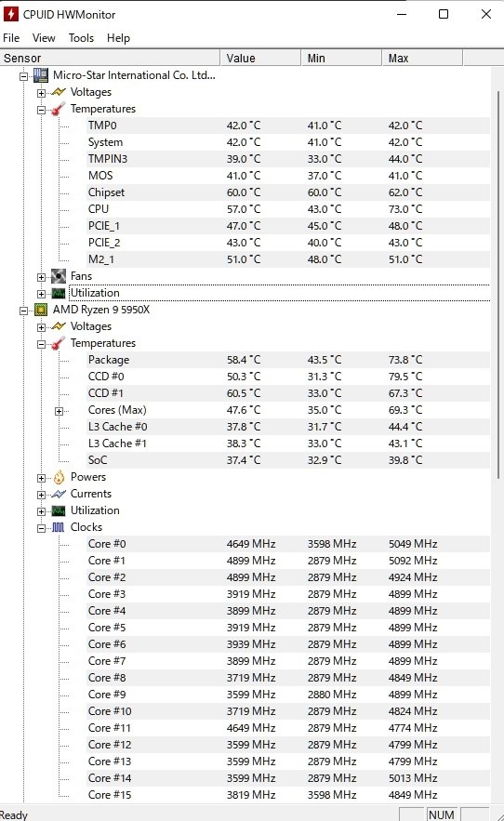
Task: Click the flame icon beside Powers
Action: (x=59, y=477)
